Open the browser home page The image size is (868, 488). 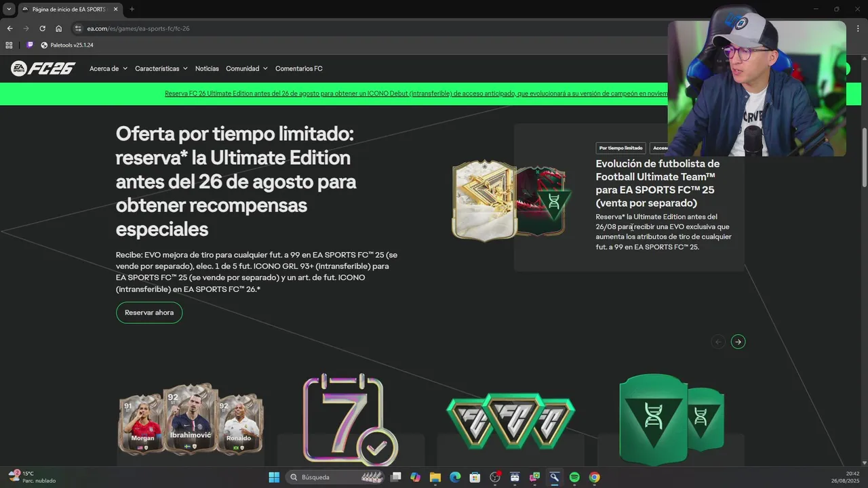tap(58, 28)
